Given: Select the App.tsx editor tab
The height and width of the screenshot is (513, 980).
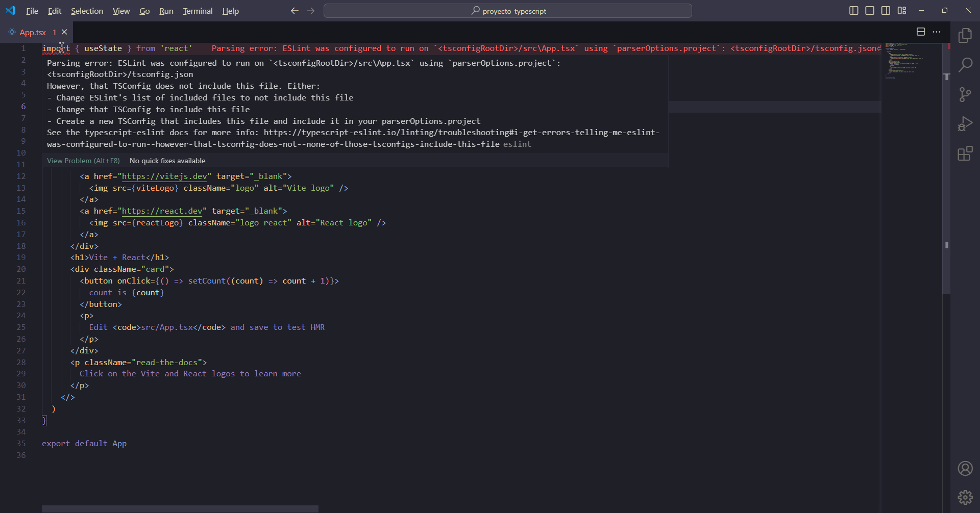Looking at the screenshot, I should pyautogui.click(x=33, y=32).
